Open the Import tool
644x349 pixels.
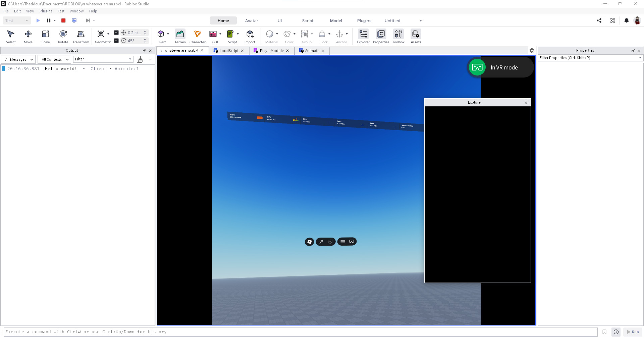[250, 36]
